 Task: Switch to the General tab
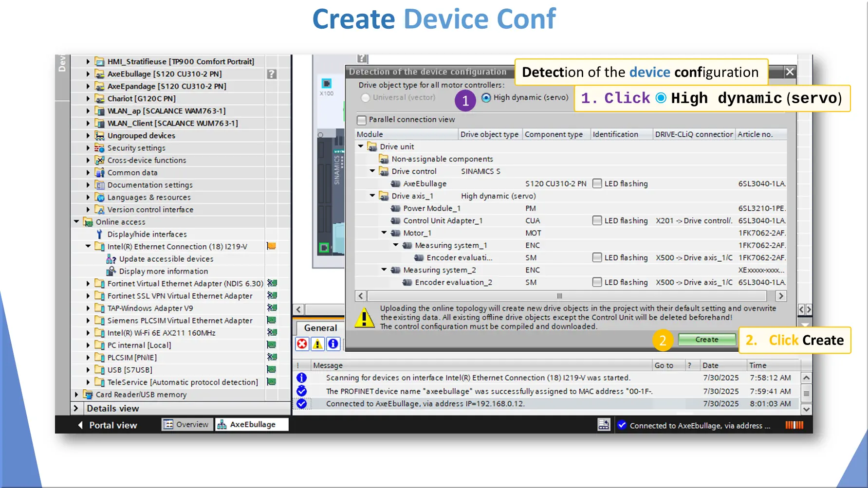320,328
